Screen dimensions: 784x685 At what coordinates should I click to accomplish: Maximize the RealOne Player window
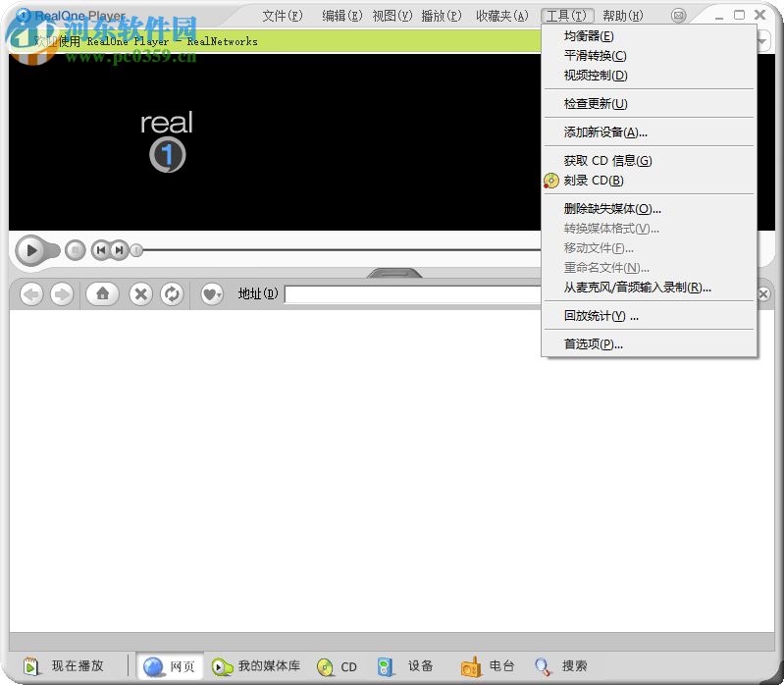(739, 15)
